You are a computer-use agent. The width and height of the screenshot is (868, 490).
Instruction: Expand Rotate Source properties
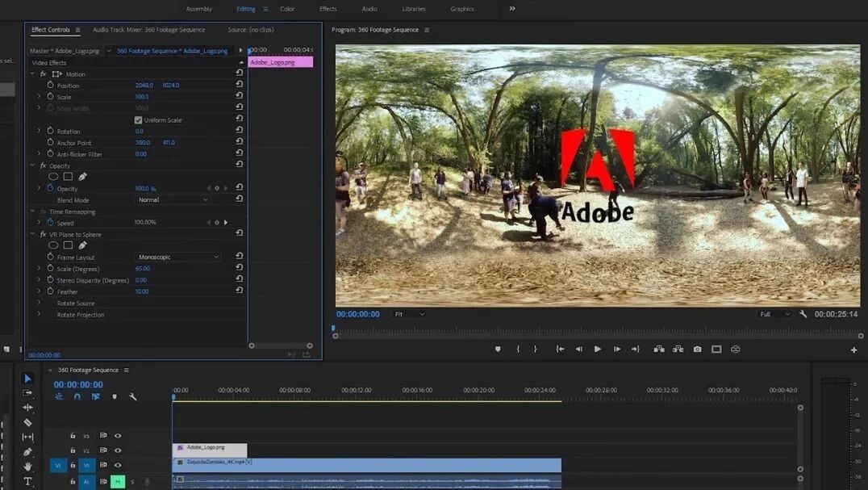pos(39,303)
